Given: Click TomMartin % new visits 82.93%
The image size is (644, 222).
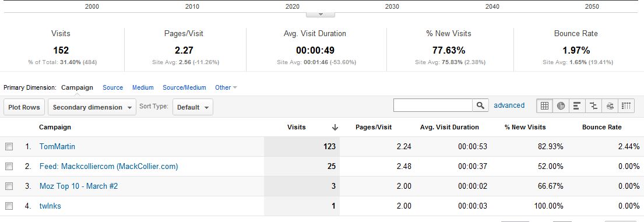Looking at the screenshot, I should pyautogui.click(x=550, y=146).
